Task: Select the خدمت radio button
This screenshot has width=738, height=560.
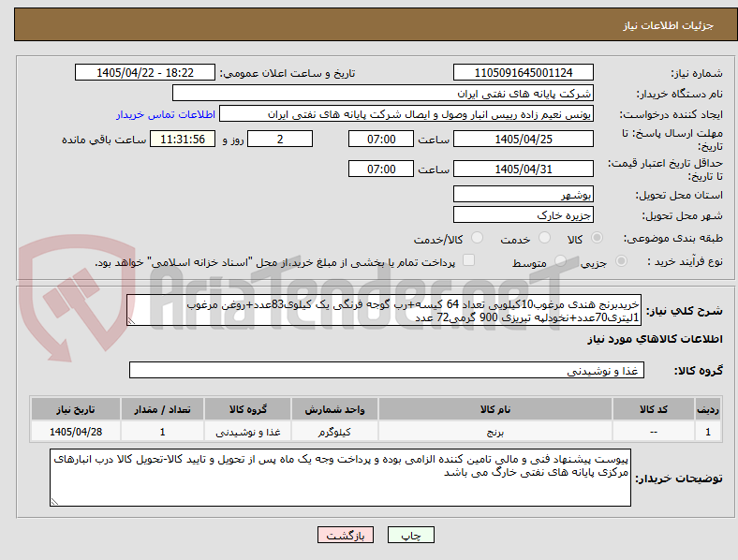Action: pyautogui.click(x=544, y=238)
